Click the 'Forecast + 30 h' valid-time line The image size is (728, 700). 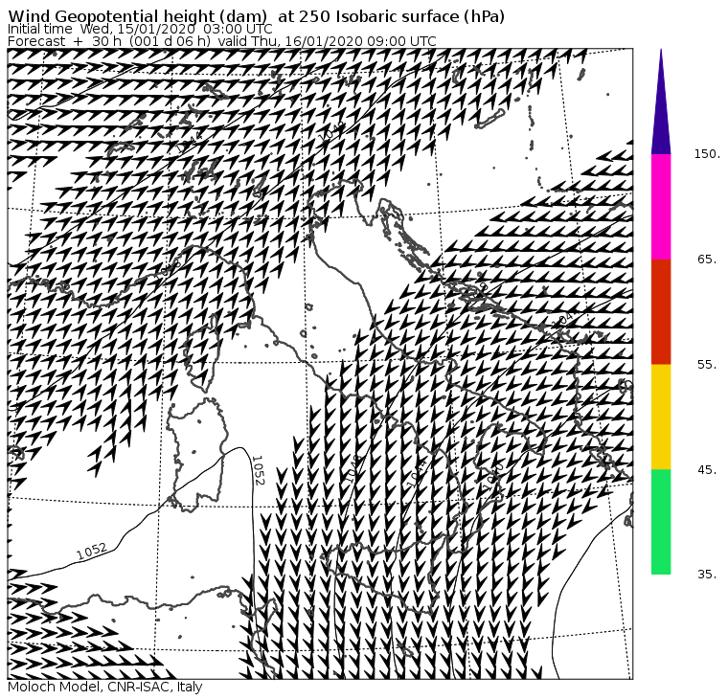[222, 41]
